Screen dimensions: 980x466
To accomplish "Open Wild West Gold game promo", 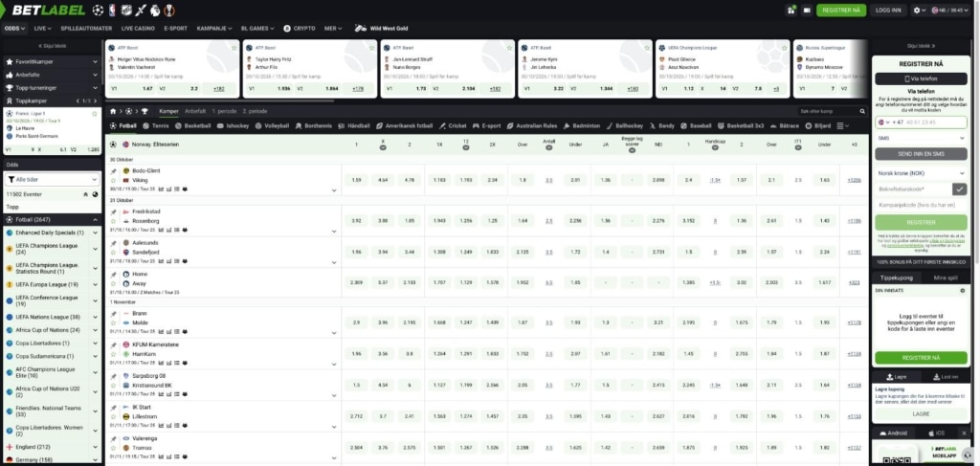I will click(381, 28).
